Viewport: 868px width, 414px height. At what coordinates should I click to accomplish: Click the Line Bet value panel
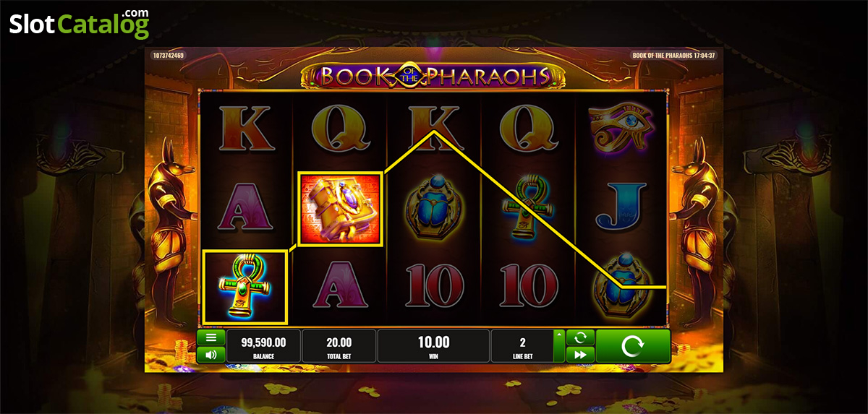(x=523, y=346)
